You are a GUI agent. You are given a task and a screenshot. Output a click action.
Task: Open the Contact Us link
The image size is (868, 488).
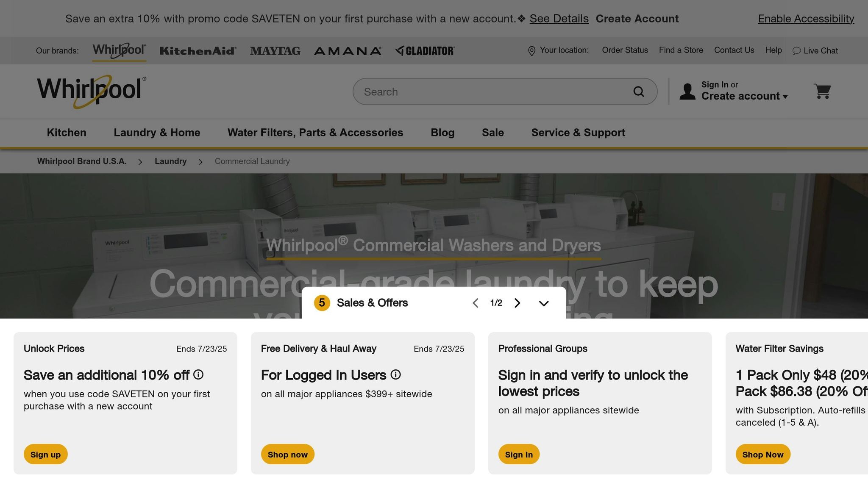[x=734, y=50]
